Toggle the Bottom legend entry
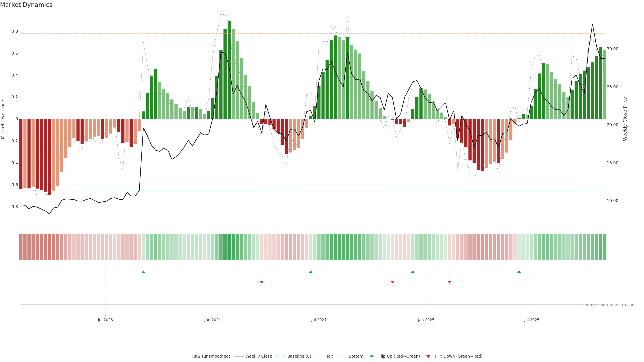The height and width of the screenshot is (362, 644). tap(356, 356)
